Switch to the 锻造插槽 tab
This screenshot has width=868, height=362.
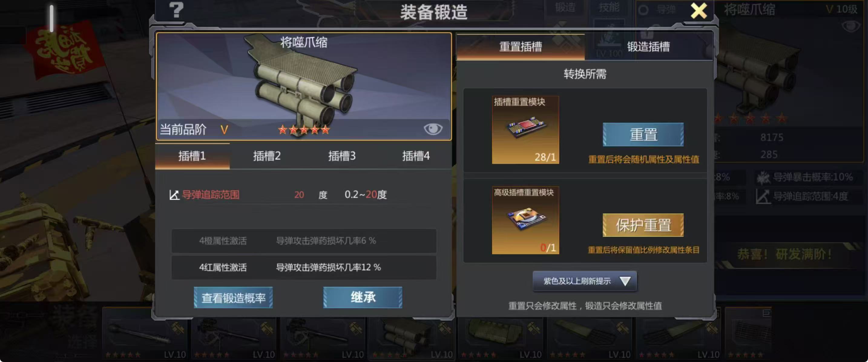(648, 47)
